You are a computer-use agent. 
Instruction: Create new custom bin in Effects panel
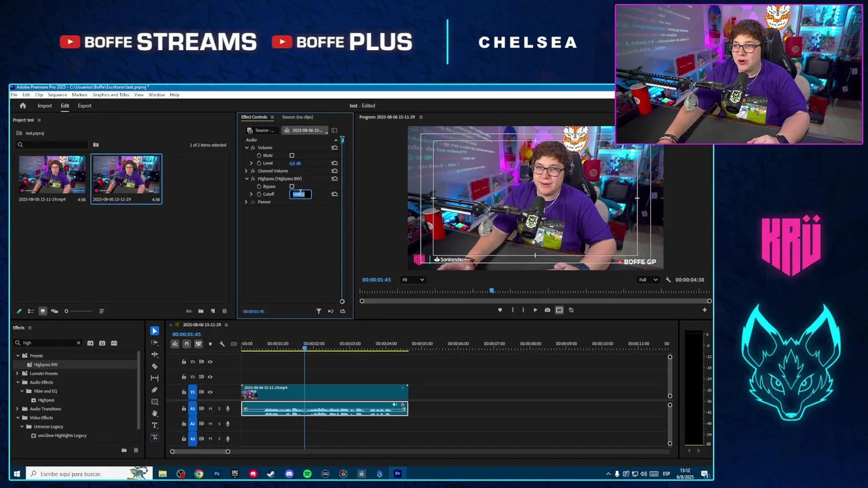pos(124,450)
